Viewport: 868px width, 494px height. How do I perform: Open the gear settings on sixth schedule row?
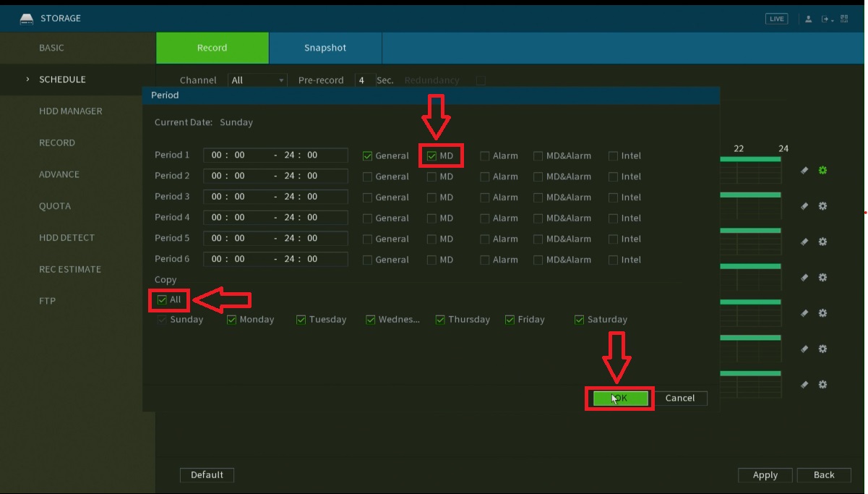(822, 349)
